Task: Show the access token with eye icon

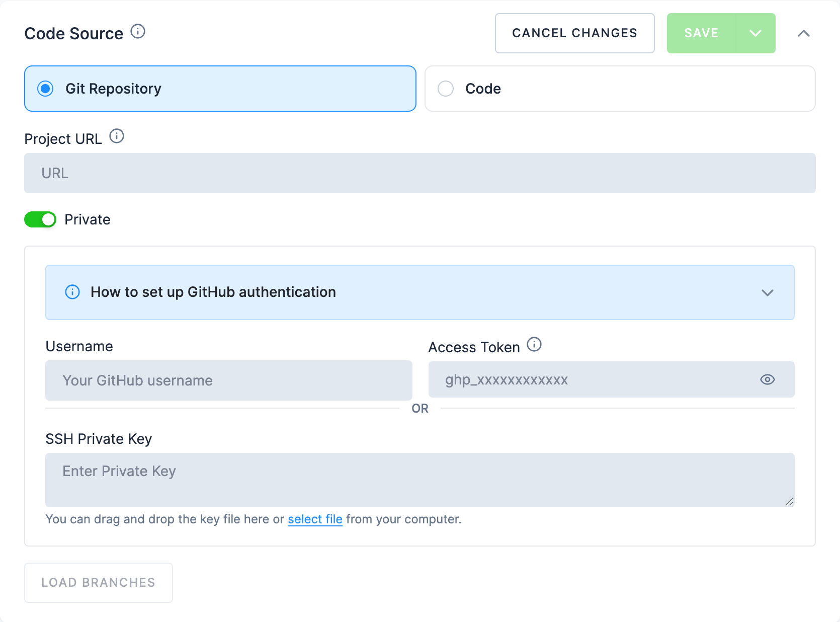Action: tap(768, 379)
